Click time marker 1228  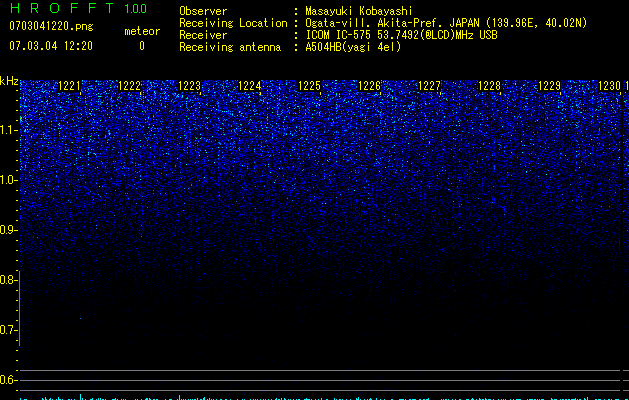489,86
